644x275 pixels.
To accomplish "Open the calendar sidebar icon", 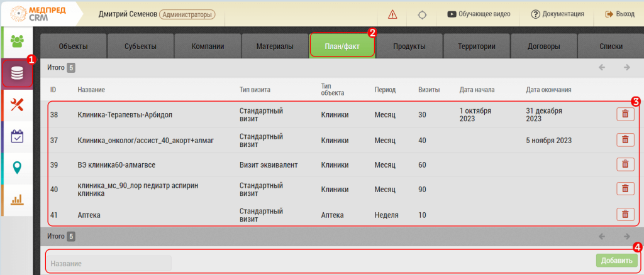I will coord(17,136).
